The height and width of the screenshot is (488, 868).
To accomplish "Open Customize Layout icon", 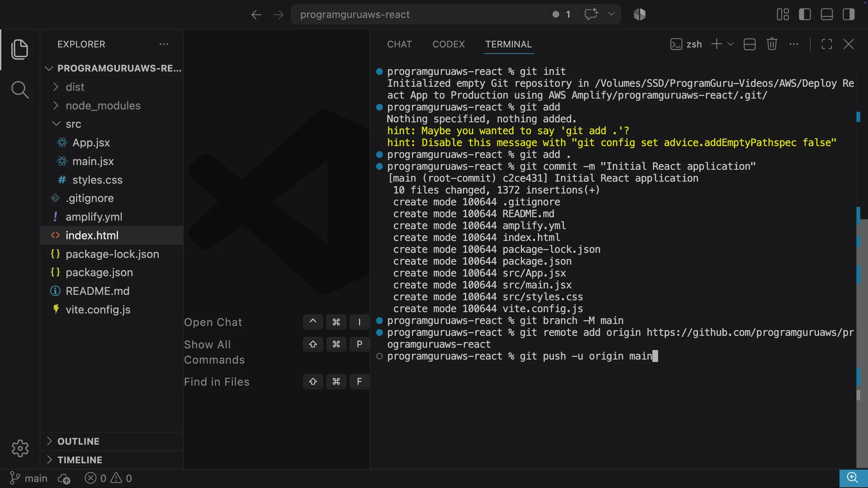I will pyautogui.click(x=783, y=15).
